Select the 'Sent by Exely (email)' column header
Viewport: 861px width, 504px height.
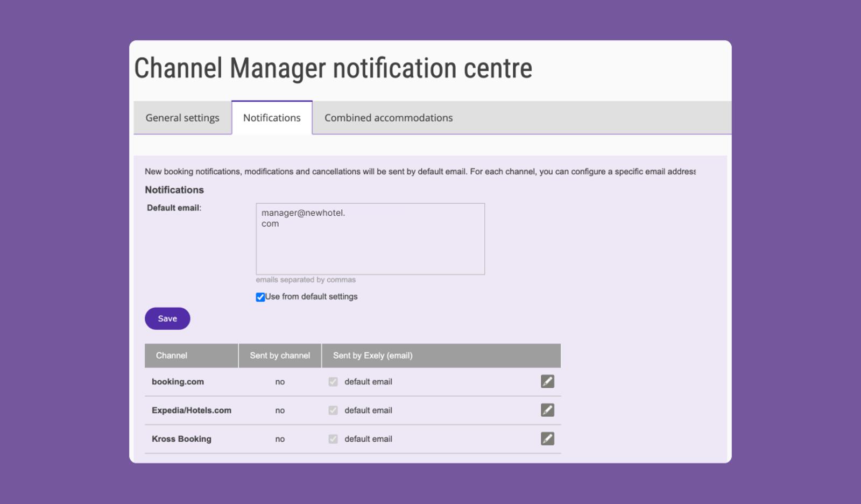pos(441,356)
